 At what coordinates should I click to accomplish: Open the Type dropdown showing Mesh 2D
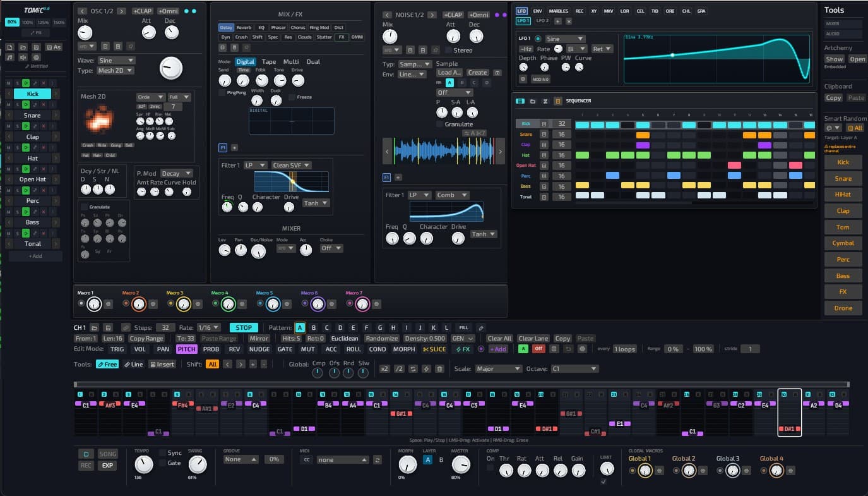[116, 71]
